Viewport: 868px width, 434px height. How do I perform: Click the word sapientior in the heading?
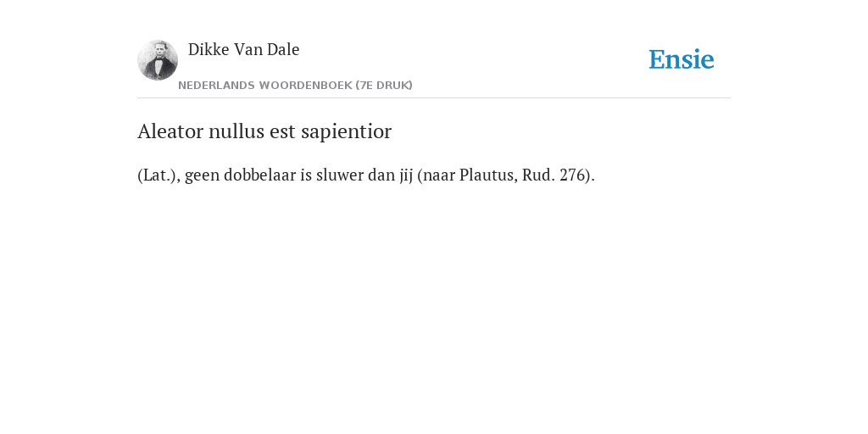[x=347, y=133]
